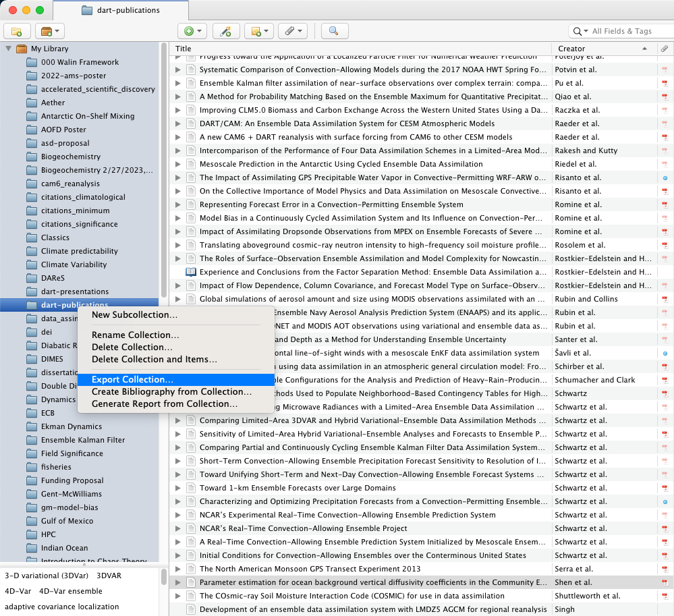Click the 3DVAR tag in tag selector
Image resolution: width=674 pixels, height=616 pixels.
pyautogui.click(x=108, y=576)
